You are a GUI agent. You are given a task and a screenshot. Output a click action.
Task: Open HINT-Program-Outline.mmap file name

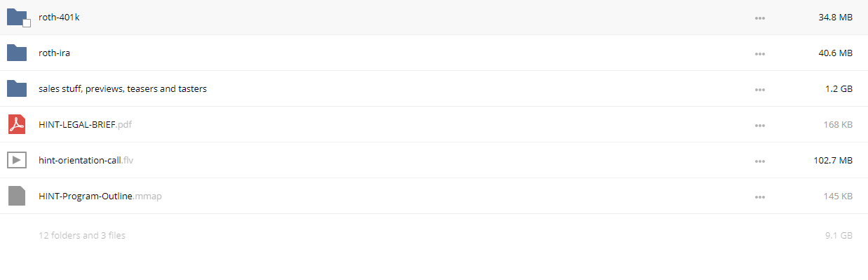(x=100, y=196)
